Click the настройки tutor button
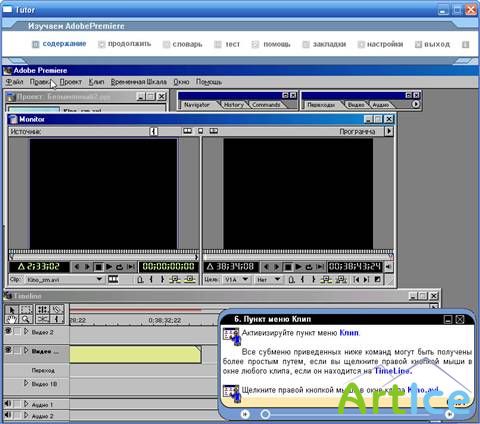Image resolution: width=480 pixels, height=424 pixels. pos(381,44)
